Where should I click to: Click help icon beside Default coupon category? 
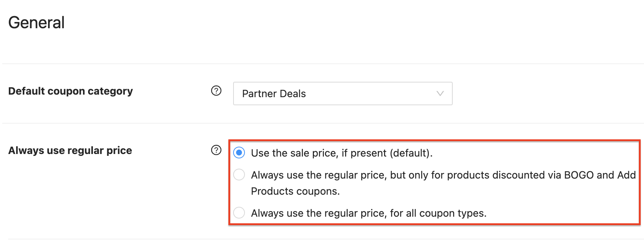[x=216, y=91]
